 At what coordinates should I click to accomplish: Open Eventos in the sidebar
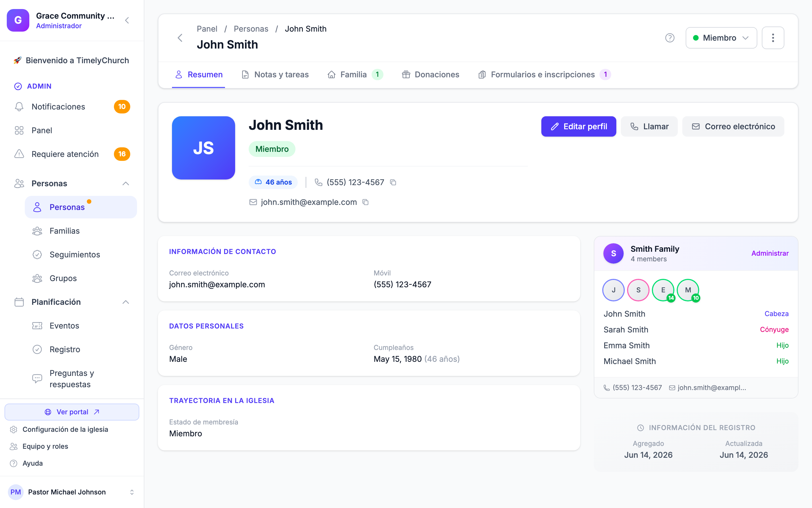[81, 326]
